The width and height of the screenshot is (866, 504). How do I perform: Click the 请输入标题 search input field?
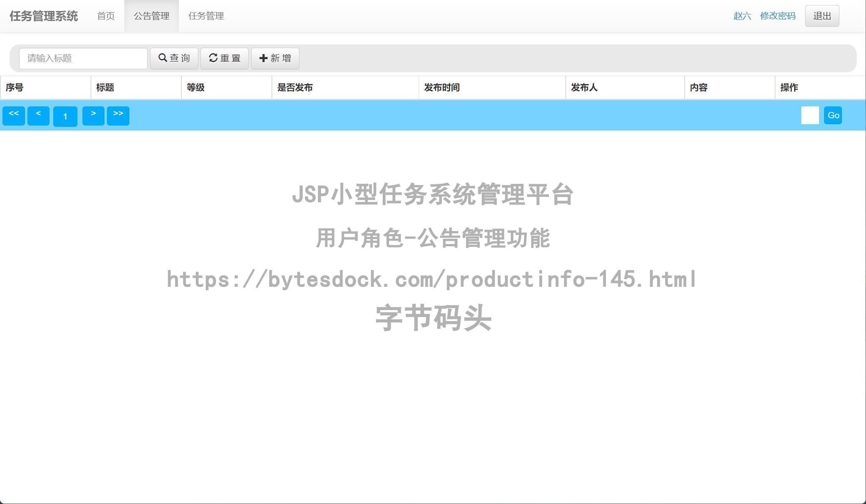coord(83,58)
